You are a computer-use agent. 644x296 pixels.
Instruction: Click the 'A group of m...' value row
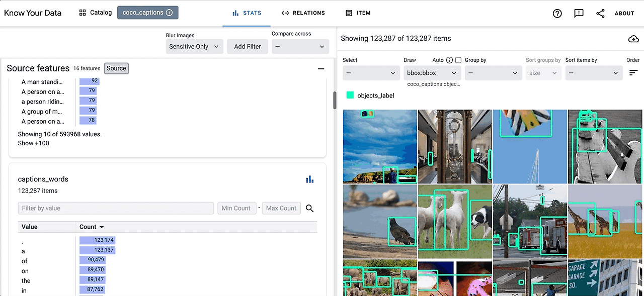tap(42, 112)
